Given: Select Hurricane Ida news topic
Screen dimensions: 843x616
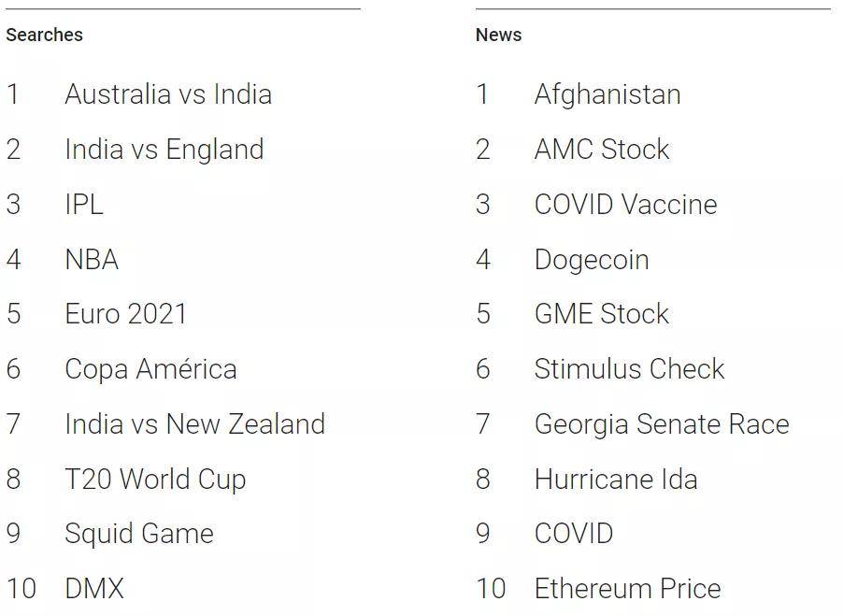Looking at the screenshot, I should (x=616, y=479).
